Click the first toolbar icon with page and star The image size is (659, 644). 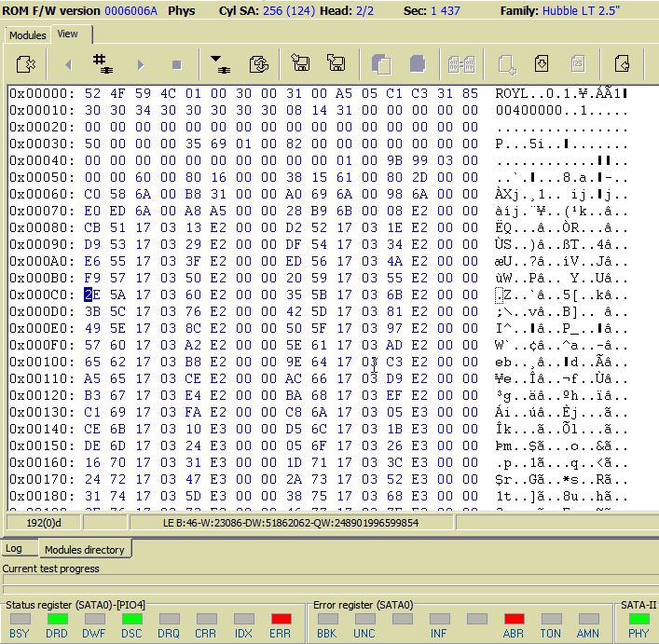coord(26,64)
